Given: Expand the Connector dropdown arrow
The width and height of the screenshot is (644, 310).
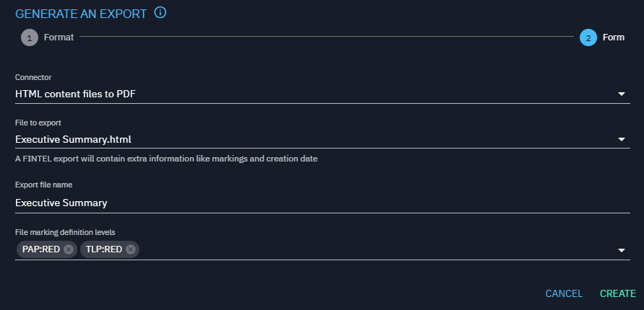Looking at the screenshot, I should (622, 94).
